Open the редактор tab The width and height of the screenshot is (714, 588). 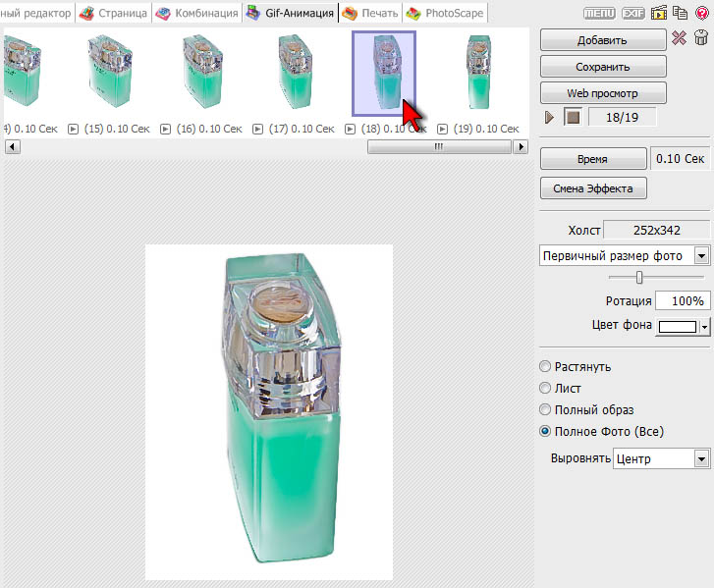[x=35, y=13]
